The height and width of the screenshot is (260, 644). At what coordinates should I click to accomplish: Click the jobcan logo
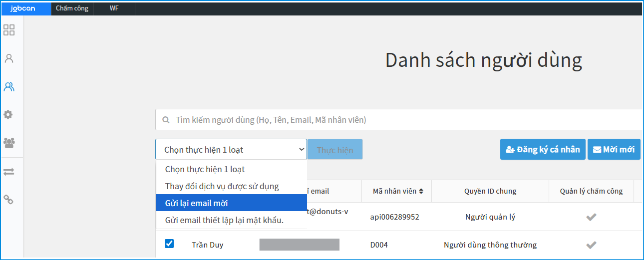[23, 8]
